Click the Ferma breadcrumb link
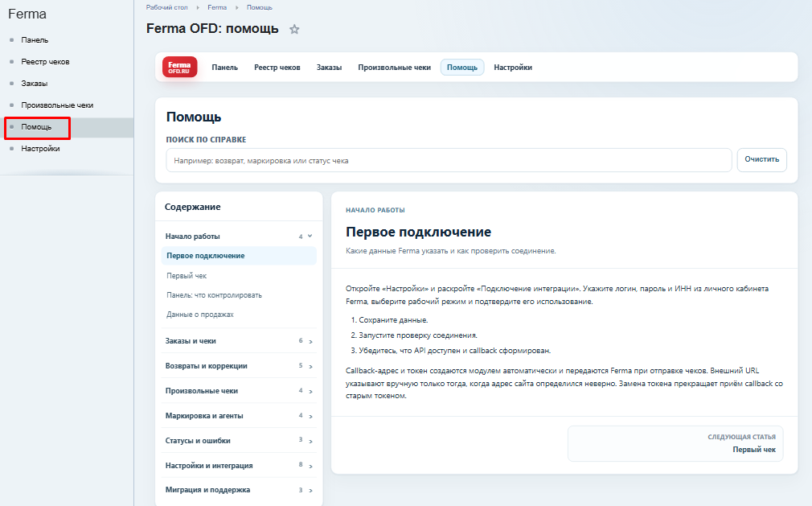812x506 pixels. [217, 7]
